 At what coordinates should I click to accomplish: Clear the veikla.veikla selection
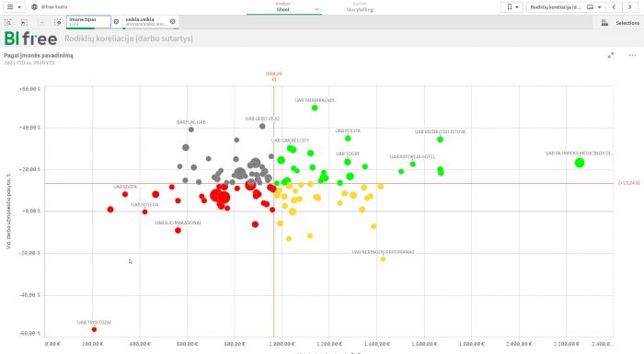coord(173,22)
